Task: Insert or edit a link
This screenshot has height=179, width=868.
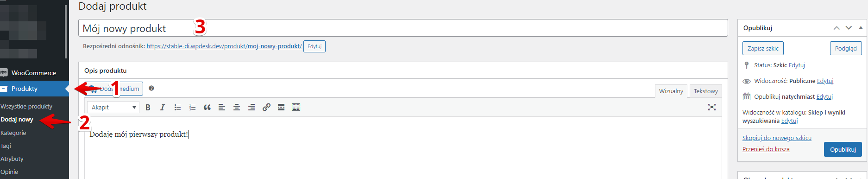Action: (x=266, y=107)
